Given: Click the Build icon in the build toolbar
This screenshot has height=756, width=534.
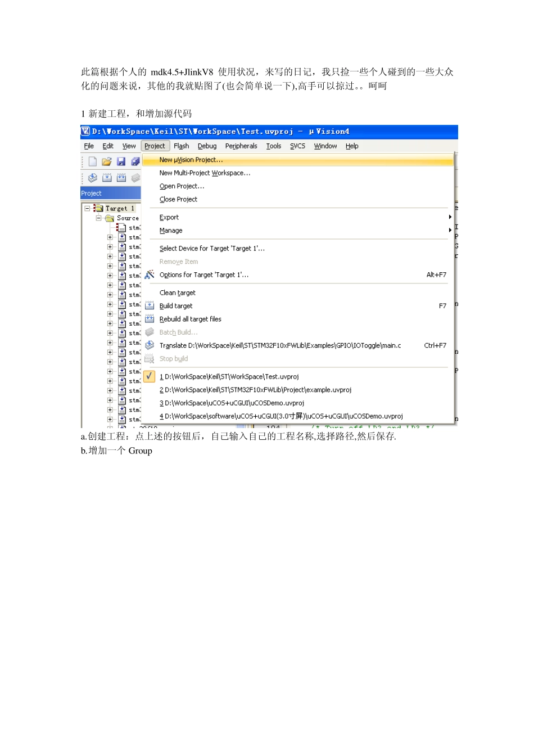Looking at the screenshot, I should tap(107, 178).
